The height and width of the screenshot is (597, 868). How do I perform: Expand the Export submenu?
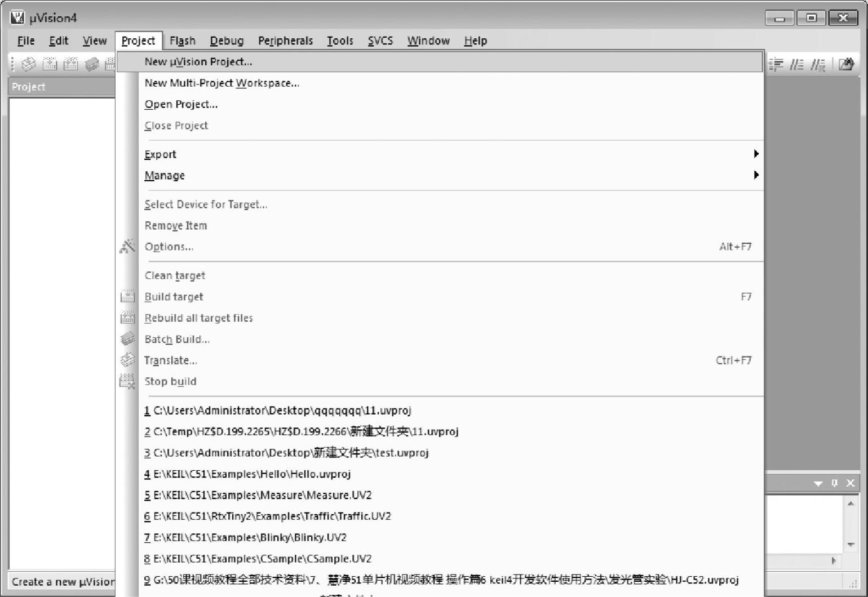pos(450,154)
